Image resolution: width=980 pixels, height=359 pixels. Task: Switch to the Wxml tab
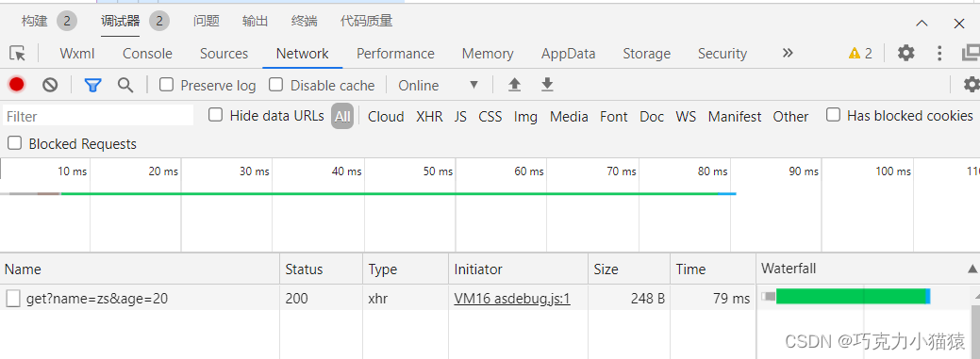[x=77, y=54]
